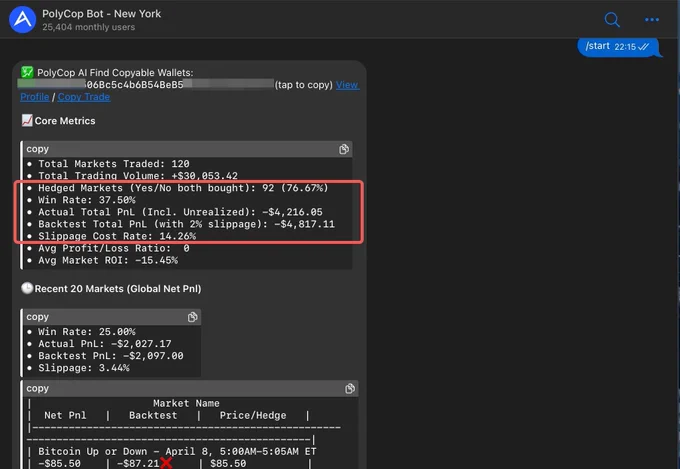Select the Win Rate: 37.50% line
This screenshot has width=680, height=469.
(81, 200)
